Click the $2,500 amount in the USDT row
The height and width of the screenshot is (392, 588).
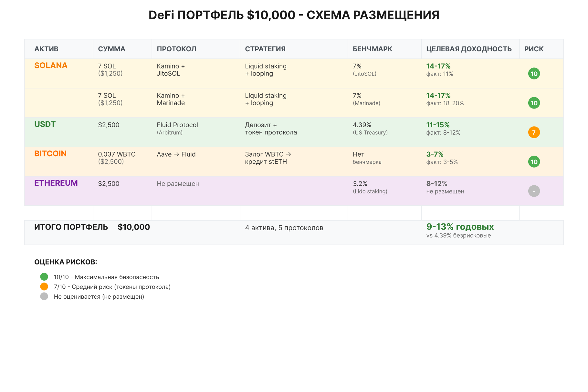pyautogui.click(x=109, y=125)
